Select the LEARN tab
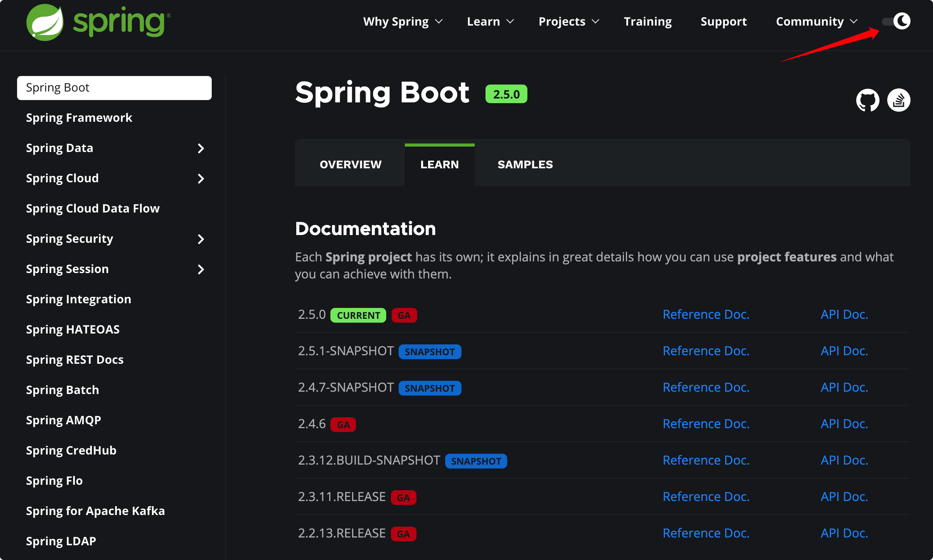Image resolution: width=933 pixels, height=560 pixels. [439, 164]
